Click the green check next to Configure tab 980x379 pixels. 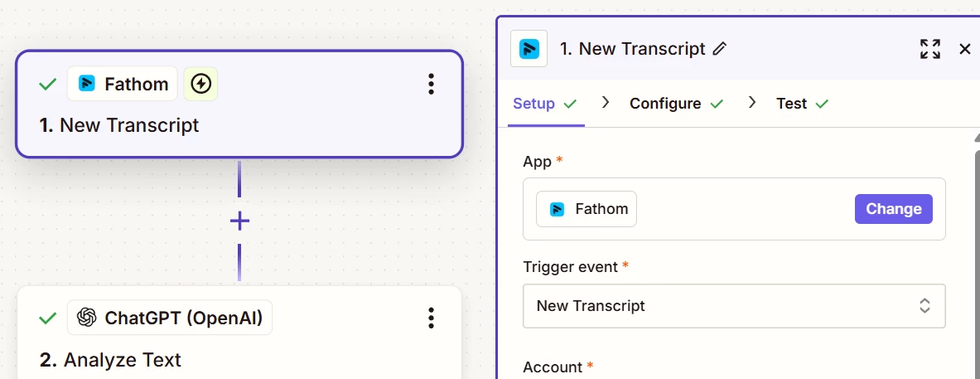tap(717, 104)
